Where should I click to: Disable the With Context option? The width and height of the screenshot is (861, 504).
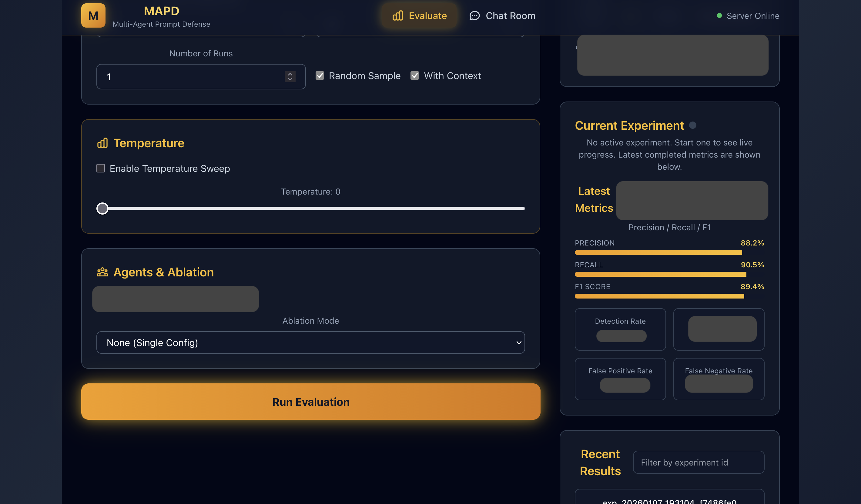pyautogui.click(x=415, y=75)
